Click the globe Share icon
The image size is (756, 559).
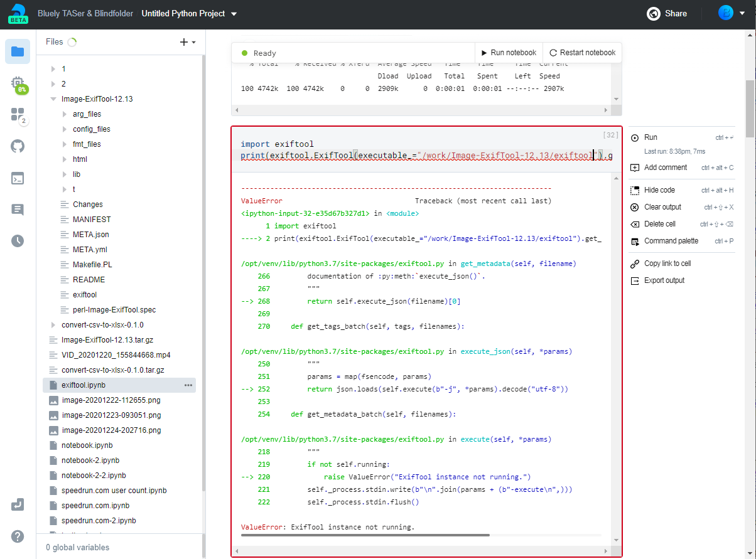pos(653,13)
